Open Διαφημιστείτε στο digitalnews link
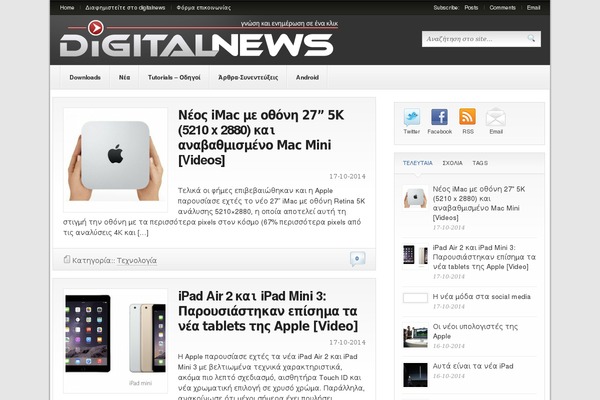600x400 pixels. pyautogui.click(x=125, y=8)
